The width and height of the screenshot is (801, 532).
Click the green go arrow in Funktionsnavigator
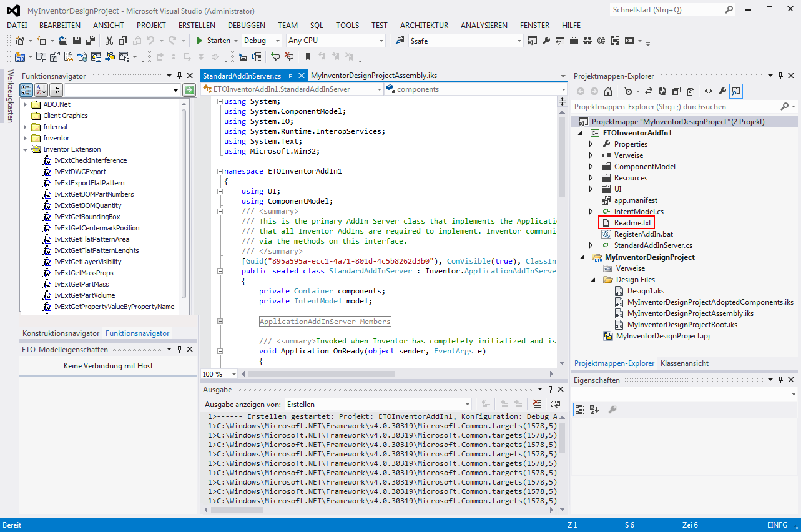point(189,90)
